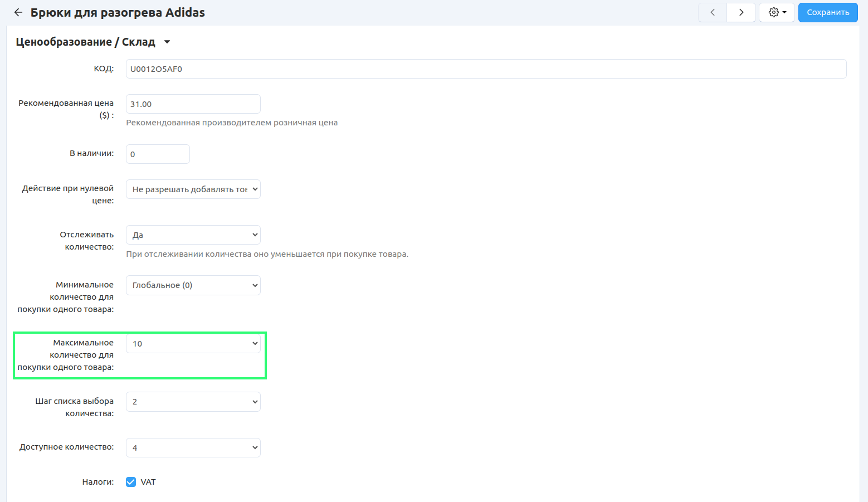Viewport: 868px width, 502px height.
Task: Open the gear settings menu
Action: (777, 12)
